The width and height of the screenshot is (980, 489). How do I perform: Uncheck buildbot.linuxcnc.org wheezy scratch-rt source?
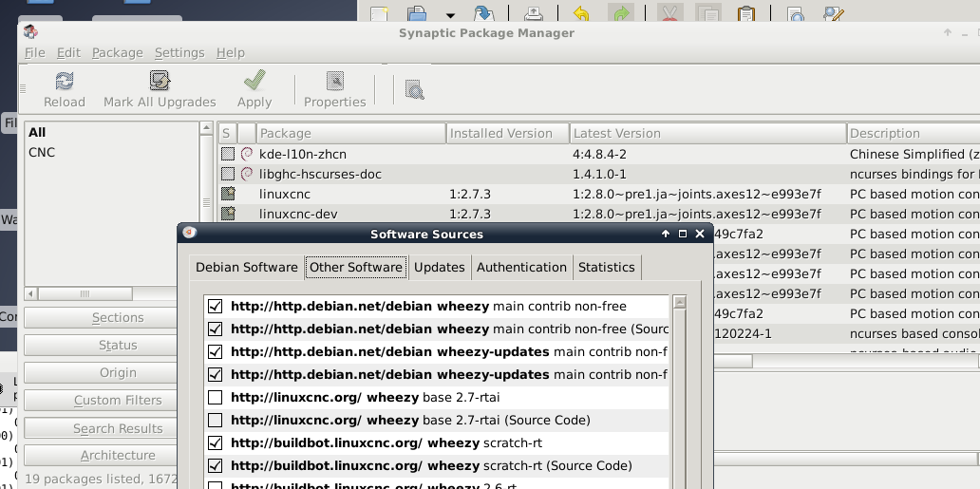coord(215,442)
